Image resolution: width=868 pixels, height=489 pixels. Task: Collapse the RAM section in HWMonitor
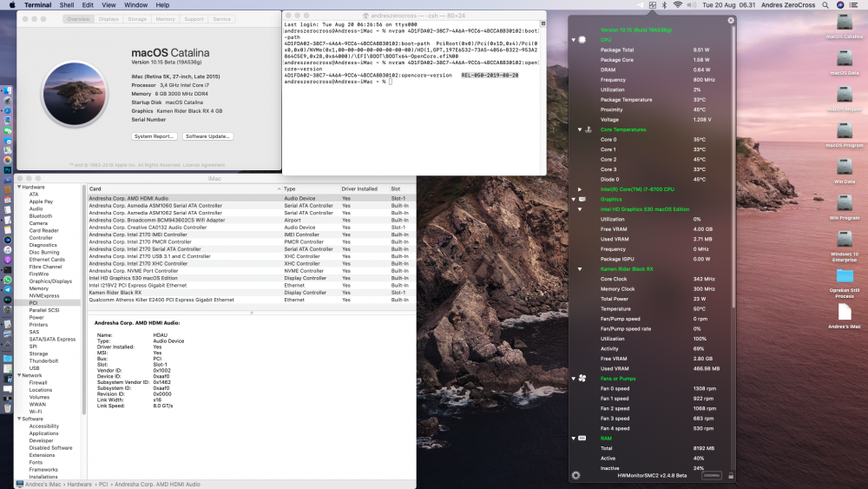tap(574, 438)
